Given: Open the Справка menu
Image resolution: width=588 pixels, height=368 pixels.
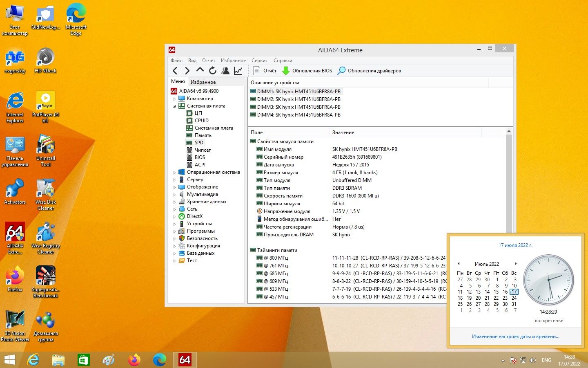Looking at the screenshot, I should coord(283,61).
